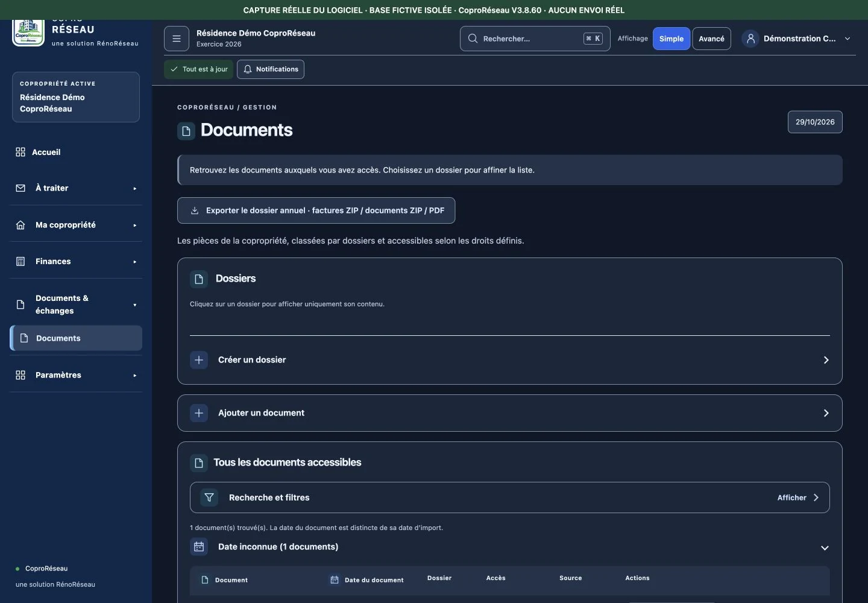Image resolution: width=868 pixels, height=603 pixels.
Task: Click the 29/10/2026 date button
Action: pos(815,122)
